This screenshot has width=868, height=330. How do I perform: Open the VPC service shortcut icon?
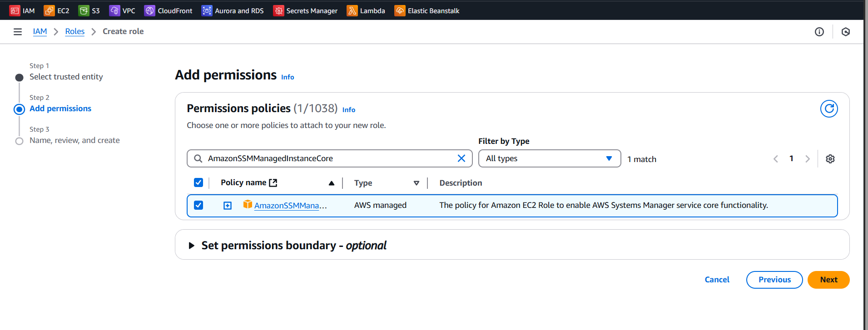114,10
